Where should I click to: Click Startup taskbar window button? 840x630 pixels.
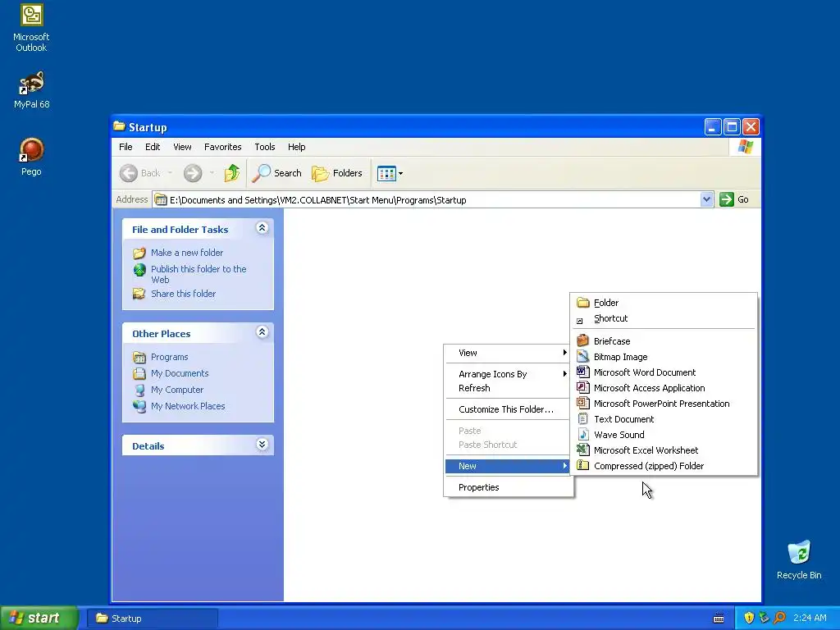153,619
